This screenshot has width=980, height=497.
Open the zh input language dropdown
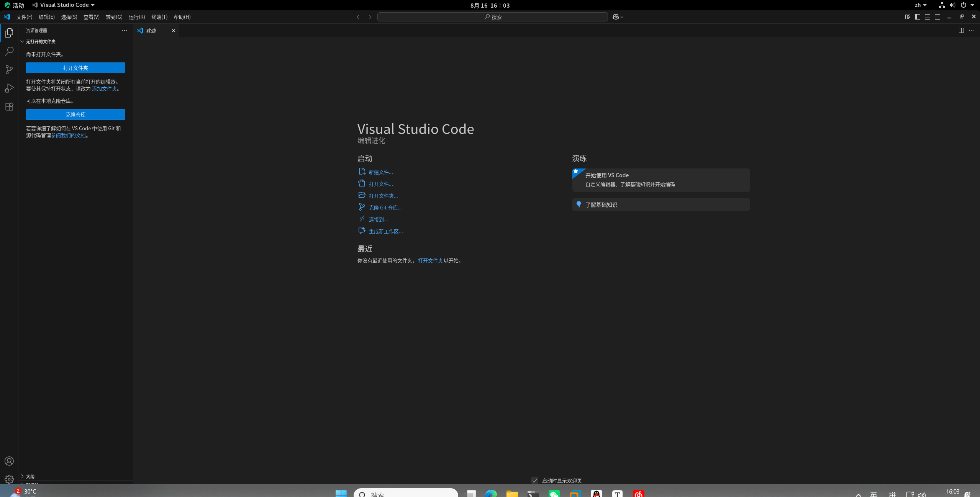(920, 5)
